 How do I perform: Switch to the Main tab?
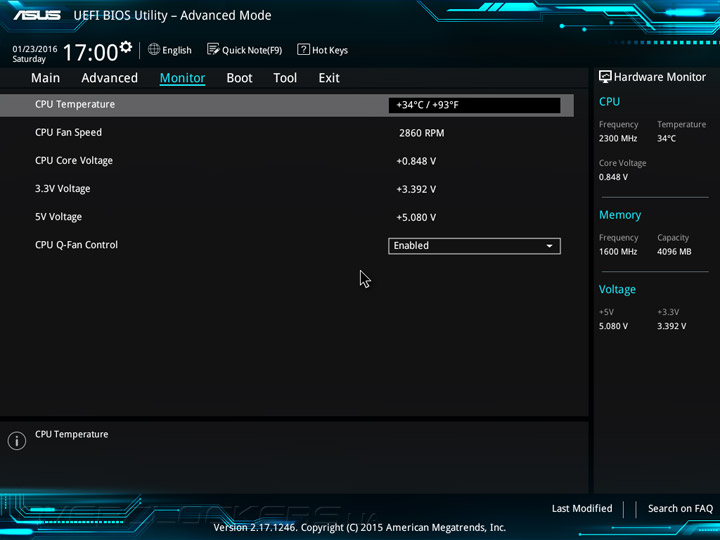point(45,78)
